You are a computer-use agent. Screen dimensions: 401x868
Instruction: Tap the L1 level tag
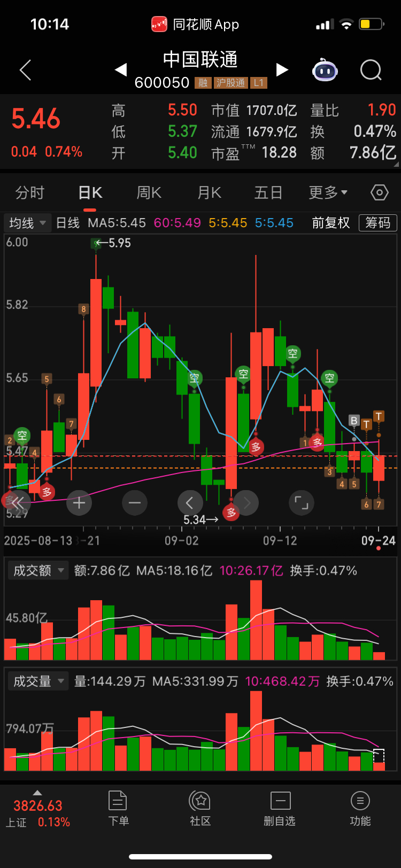[259, 83]
